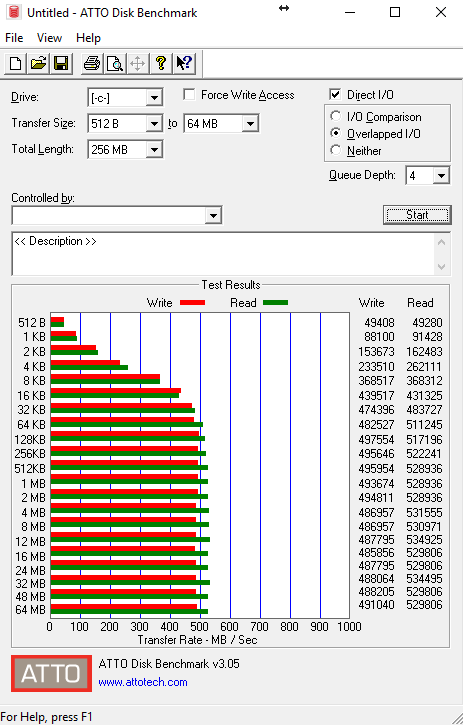Choose the Neither radio option
The height and width of the screenshot is (725, 463).
tap(336, 150)
